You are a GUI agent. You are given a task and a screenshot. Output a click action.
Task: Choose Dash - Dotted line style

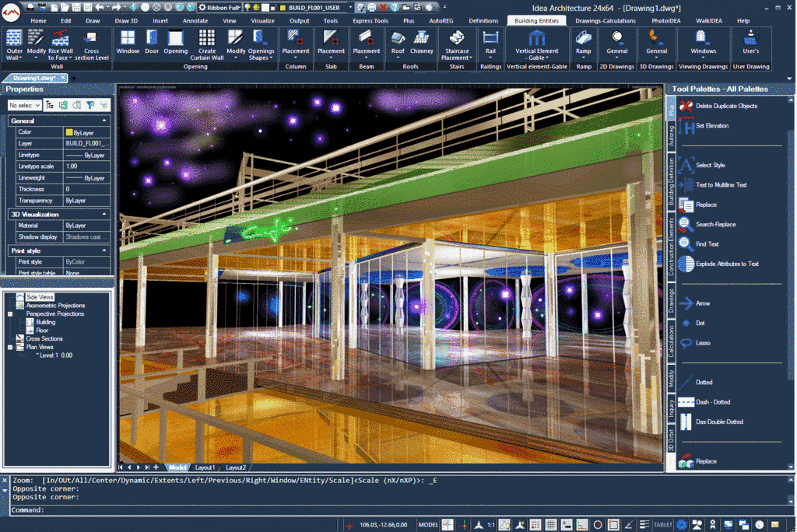coord(704,402)
